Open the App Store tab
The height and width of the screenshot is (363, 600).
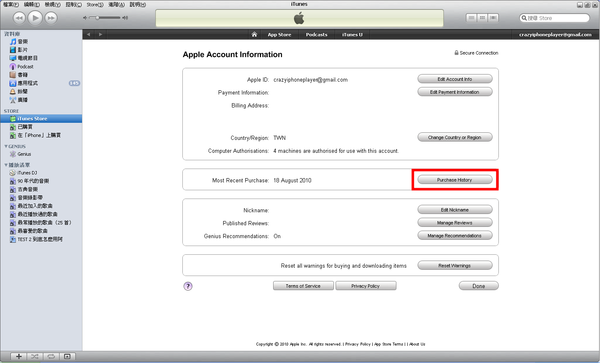tap(279, 34)
